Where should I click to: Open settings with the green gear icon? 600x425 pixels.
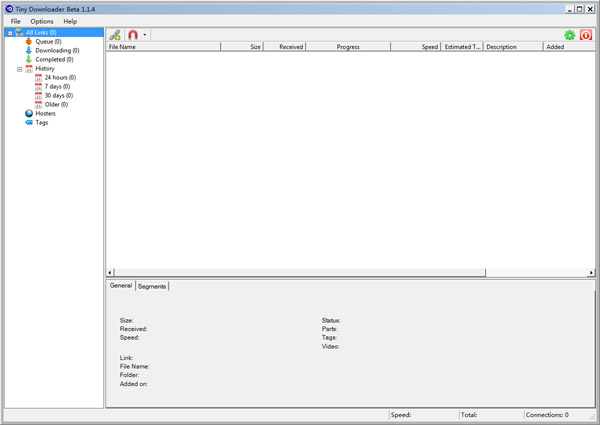[x=569, y=35]
